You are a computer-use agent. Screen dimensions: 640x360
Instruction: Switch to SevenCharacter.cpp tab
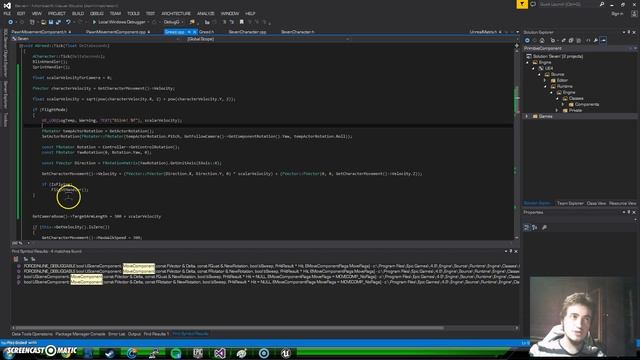tap(247, 32)
